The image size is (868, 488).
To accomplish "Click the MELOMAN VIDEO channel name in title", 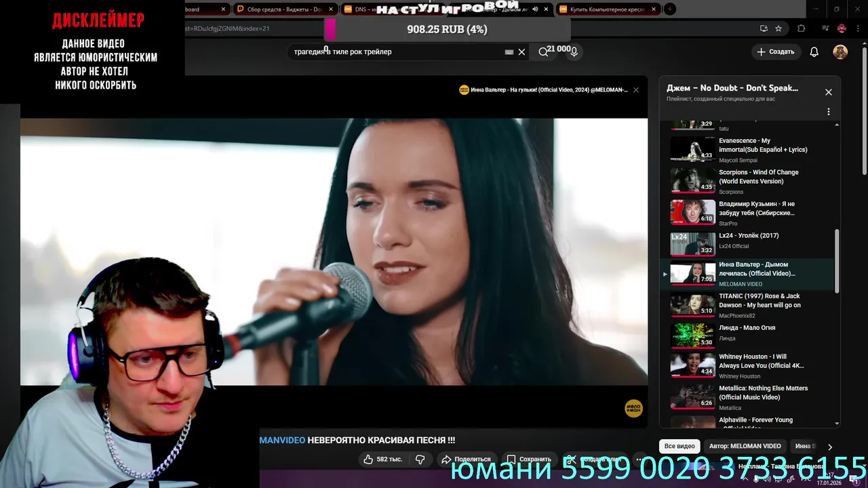I will 283,441.
